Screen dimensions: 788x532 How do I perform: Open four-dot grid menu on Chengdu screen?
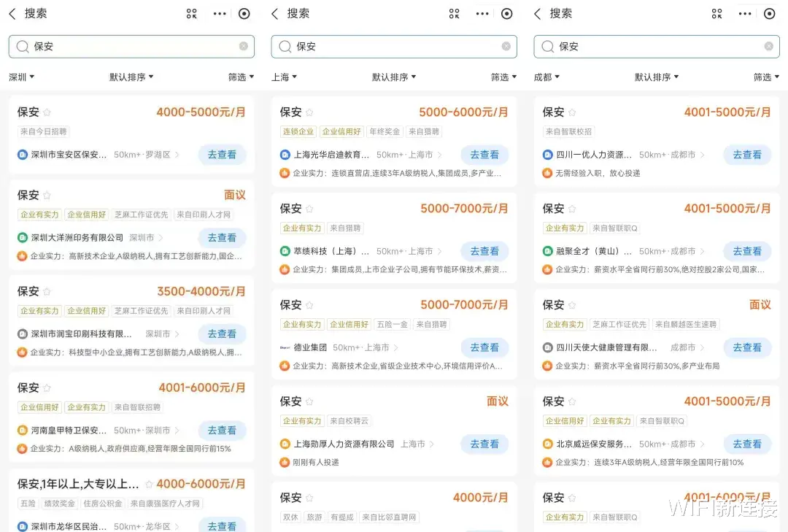717,14
